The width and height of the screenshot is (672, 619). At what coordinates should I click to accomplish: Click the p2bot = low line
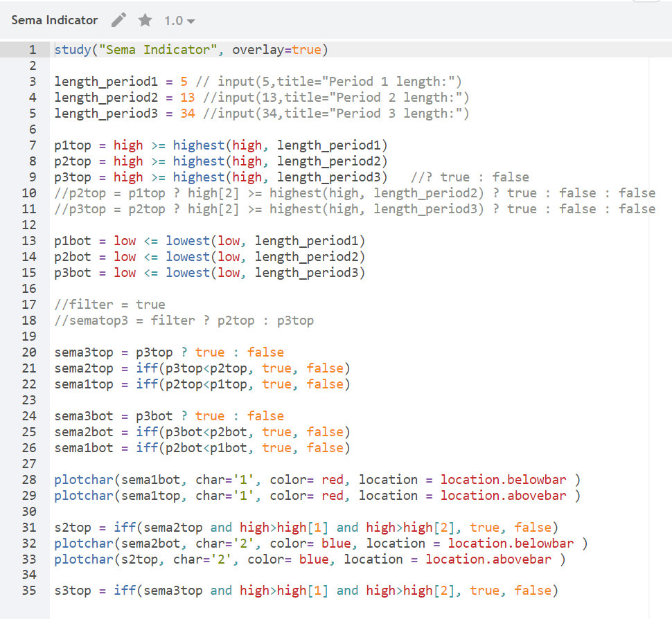pos(210,257)
